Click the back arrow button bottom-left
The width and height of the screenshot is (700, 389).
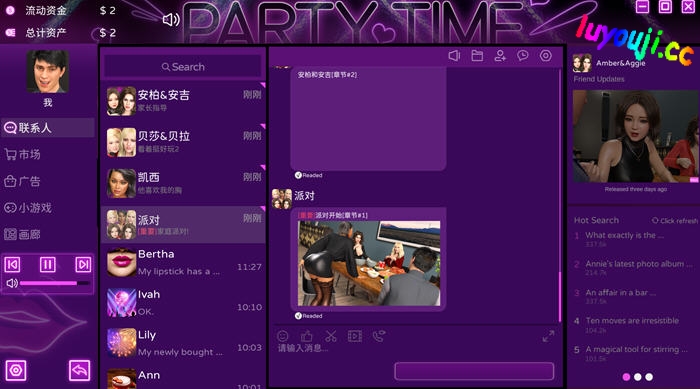(x=79, y=370)
